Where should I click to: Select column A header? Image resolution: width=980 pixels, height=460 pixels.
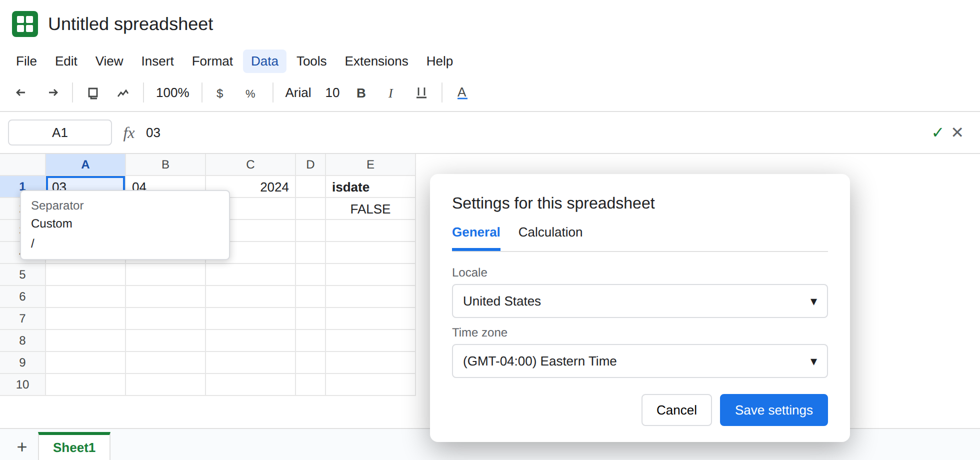click(85, 164)
